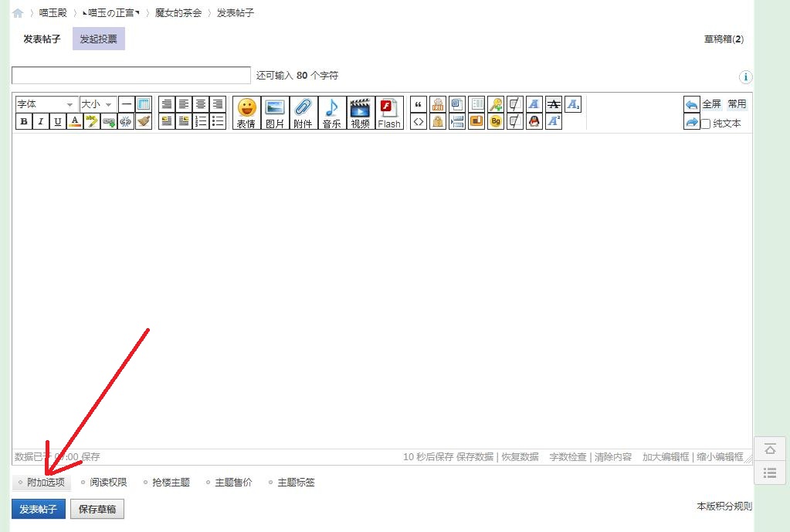Click the 发表帖子 submit post button
This screenshot has width=790, height=532.
pyautogui.click(x=39, y=510)
